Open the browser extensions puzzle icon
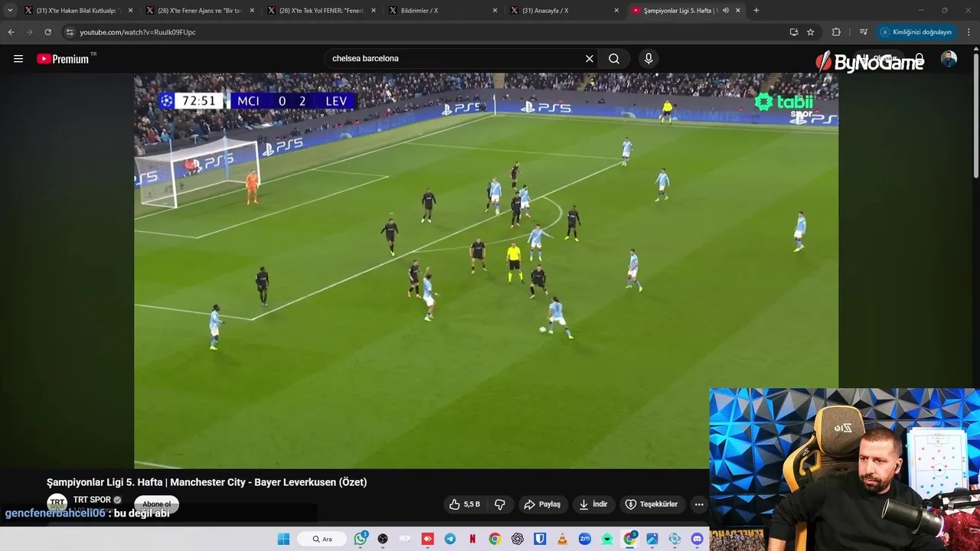Image resolution: width=980 pixels, height=551 pixels. (836, 32)
